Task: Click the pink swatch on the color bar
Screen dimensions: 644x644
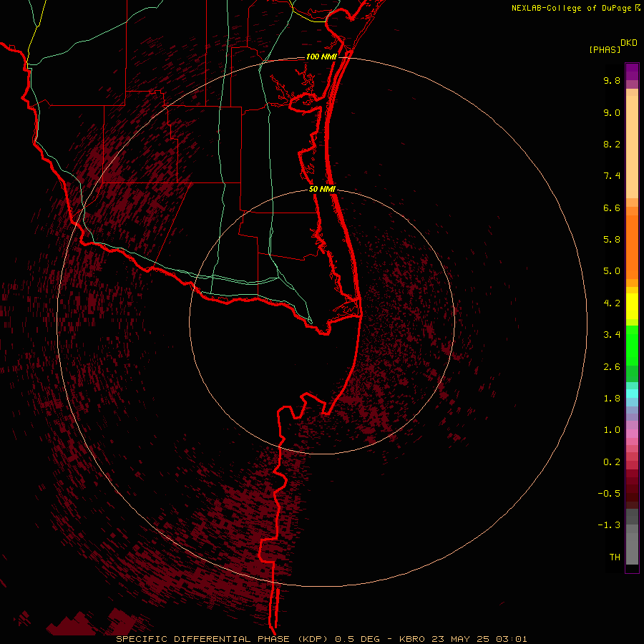Action: click(x=632, y=434)
